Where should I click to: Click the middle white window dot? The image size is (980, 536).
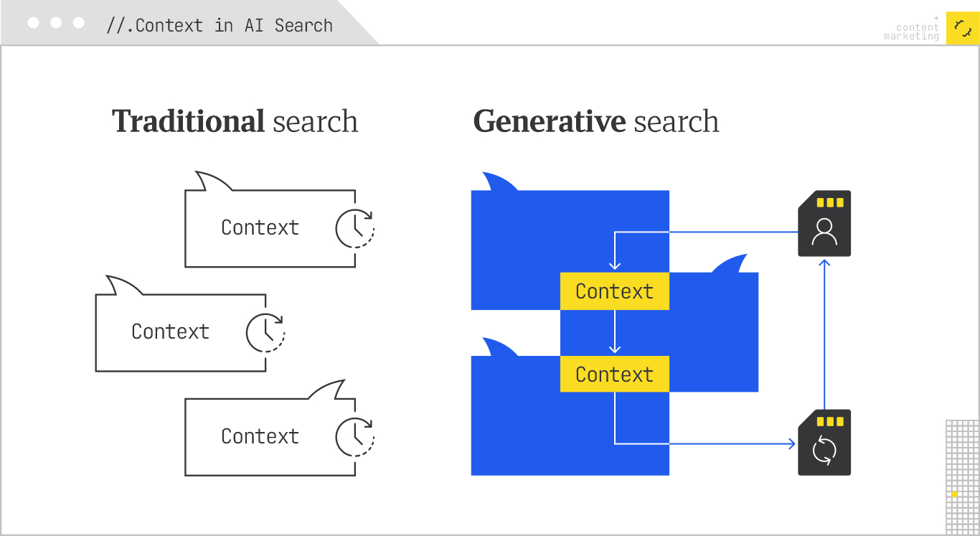coord(56,23)
